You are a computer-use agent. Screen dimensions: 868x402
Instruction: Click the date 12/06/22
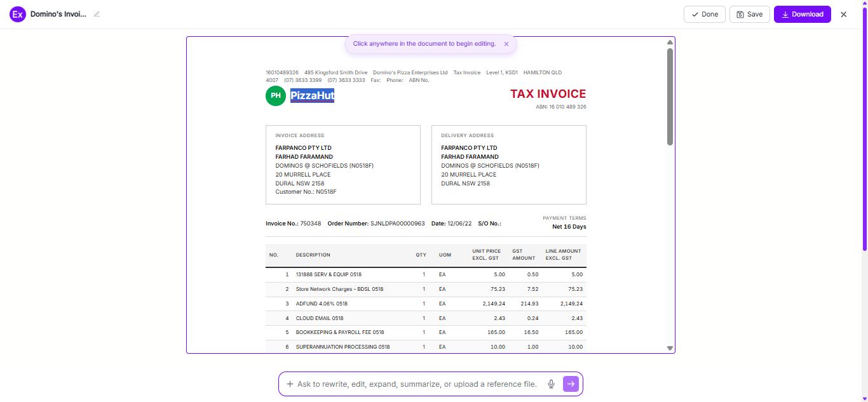click(461, 224)
